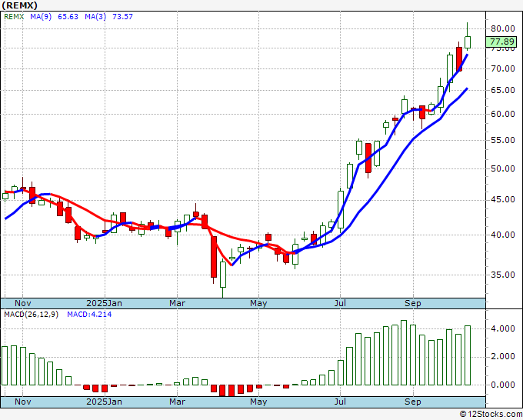Click Sep on the MACD panel date axis
Screen dimensions: 523x420
(413, 402)
